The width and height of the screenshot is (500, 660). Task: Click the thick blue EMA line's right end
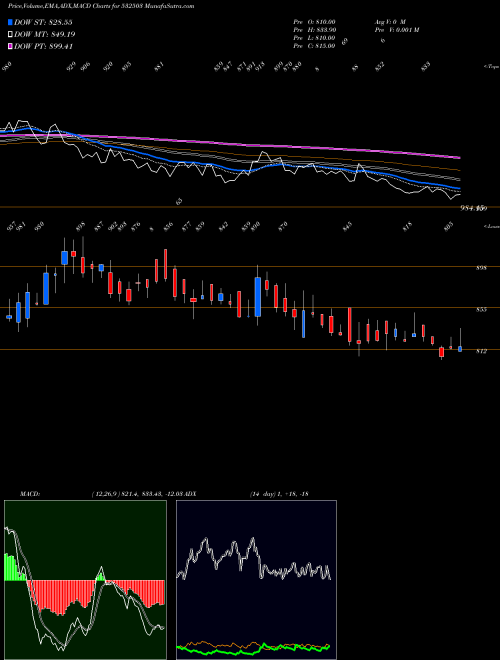click(x=458, y=188)
